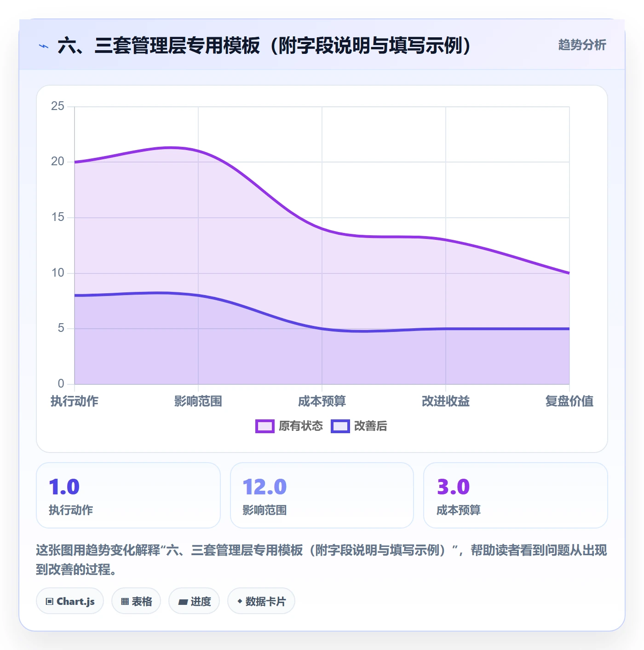644x650 pixels.
Task: Click the 复盘价值 x-axis label
Action: click(x=569, y=401)
